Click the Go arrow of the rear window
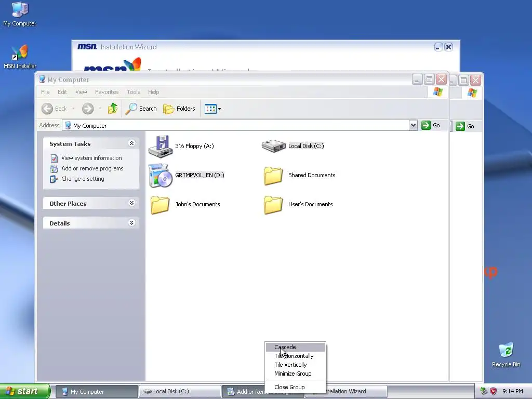The width and height of the screenshot is (532, 399). pos(460,126)
